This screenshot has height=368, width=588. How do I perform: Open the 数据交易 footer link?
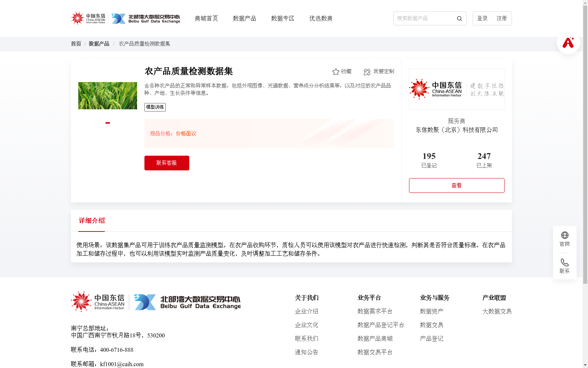click(x=431, y=325)
